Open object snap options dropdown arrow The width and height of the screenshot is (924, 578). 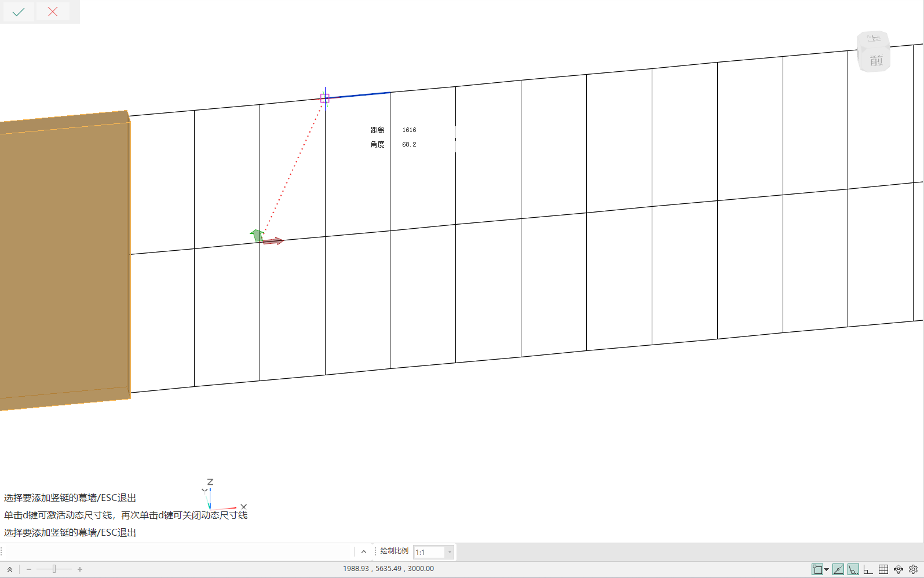(827, 569)
